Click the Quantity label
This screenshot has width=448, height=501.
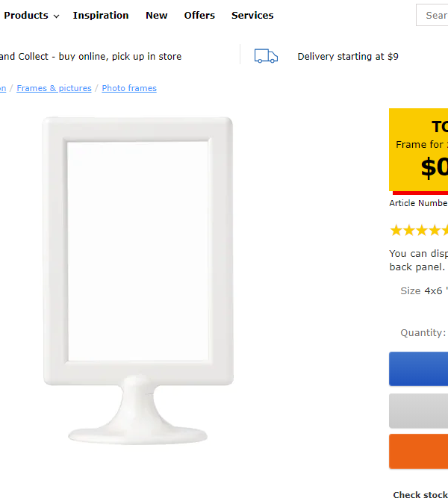click(423, 333)
